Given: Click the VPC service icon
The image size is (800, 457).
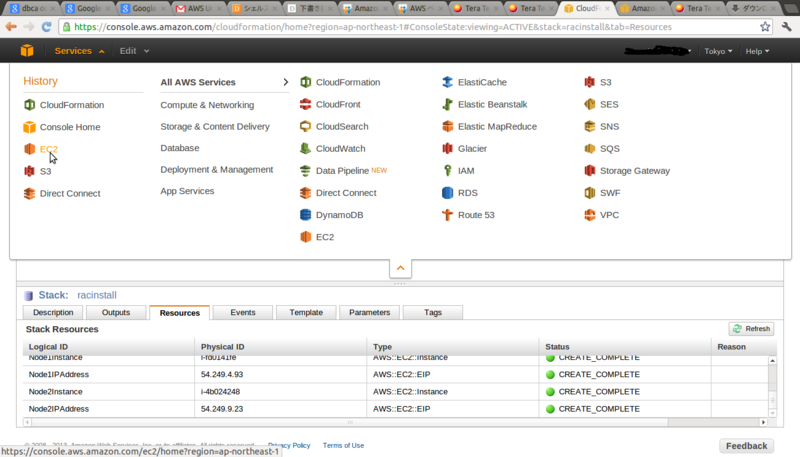Looking at the screenshot, I should click(x=590, y=215).
